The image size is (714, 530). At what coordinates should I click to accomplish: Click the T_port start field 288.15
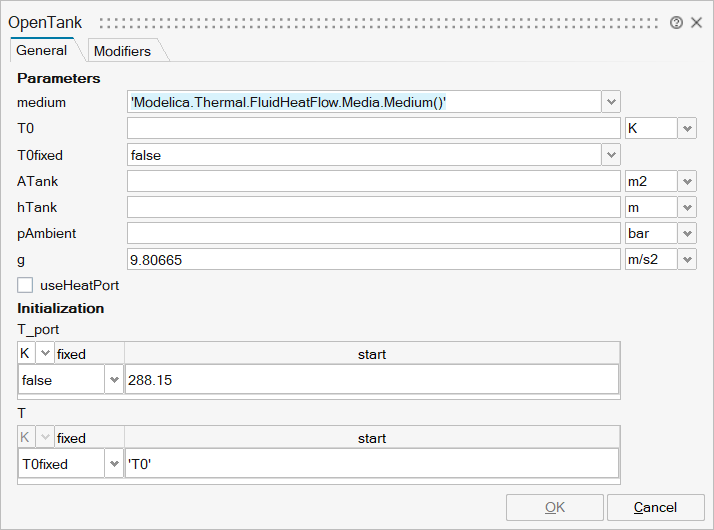[x=371, y=380]
